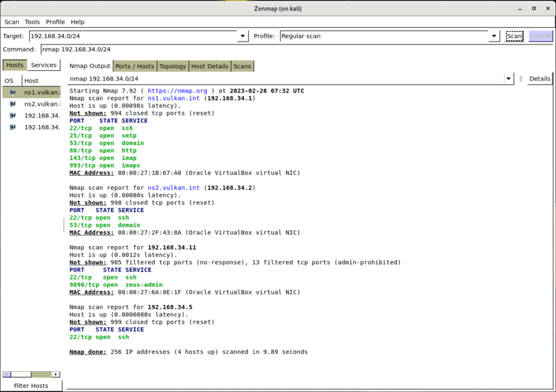Open the scan output selector dropdown
Image resolution: width=556 pixels, height=392 pixels.
(x=509, y=79)
